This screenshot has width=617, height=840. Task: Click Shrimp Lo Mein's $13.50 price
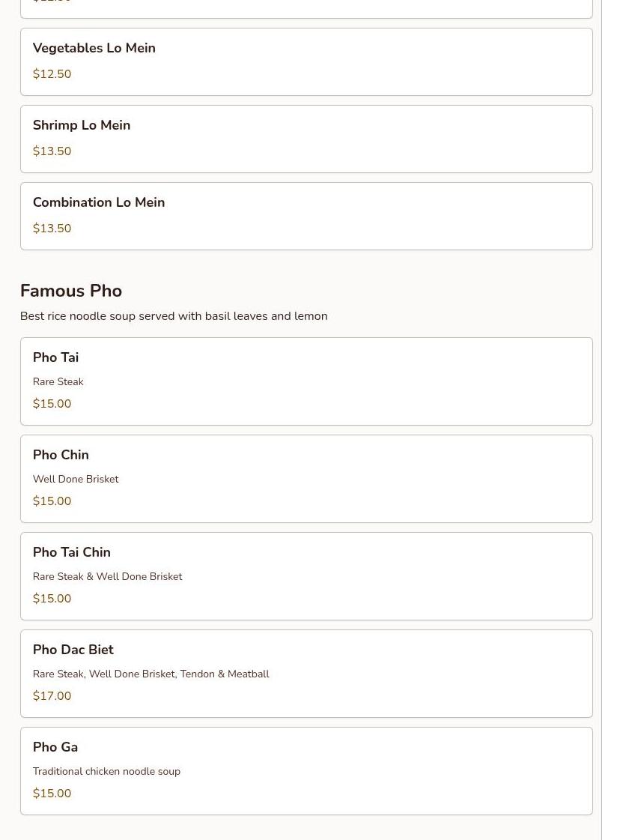pos(52,151)
